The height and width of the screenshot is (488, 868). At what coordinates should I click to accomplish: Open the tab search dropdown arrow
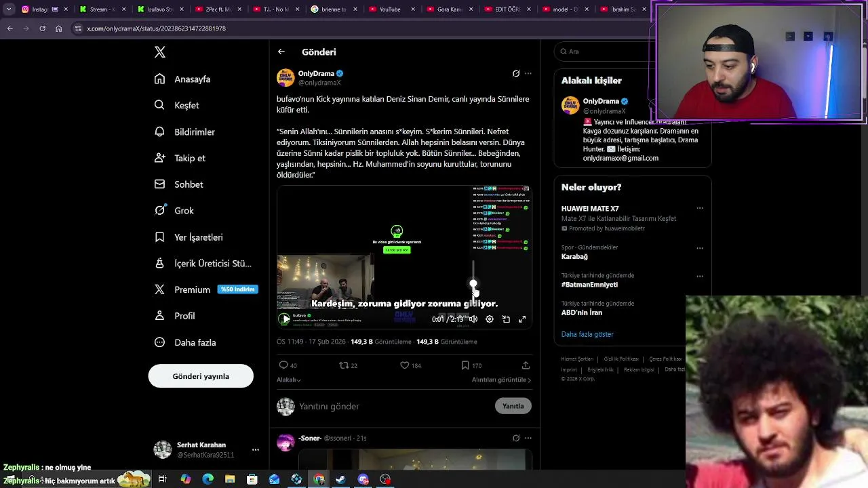point(8,9)
